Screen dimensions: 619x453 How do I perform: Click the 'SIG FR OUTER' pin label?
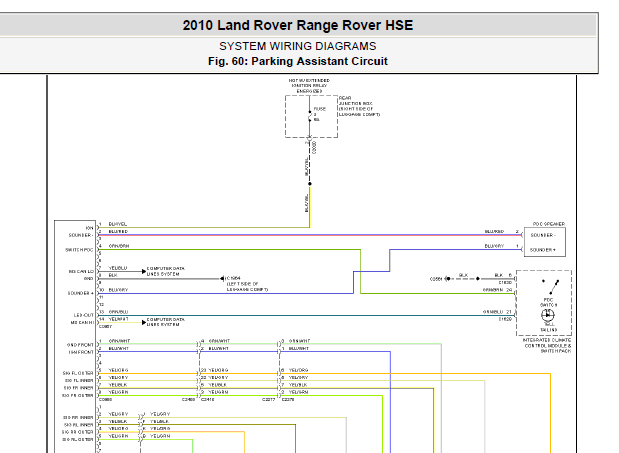pos(78,395)
